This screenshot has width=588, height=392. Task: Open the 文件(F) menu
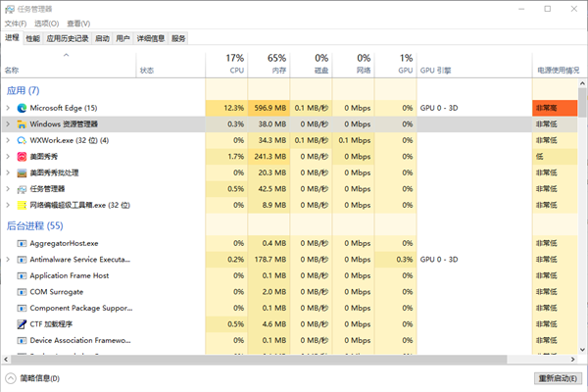click(16, 23)
